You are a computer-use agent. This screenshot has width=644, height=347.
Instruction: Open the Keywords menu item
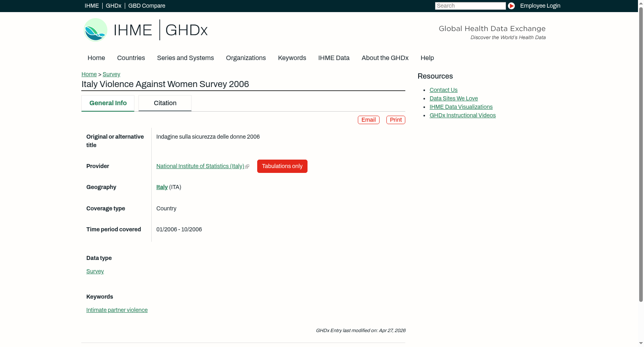[292, 58]
